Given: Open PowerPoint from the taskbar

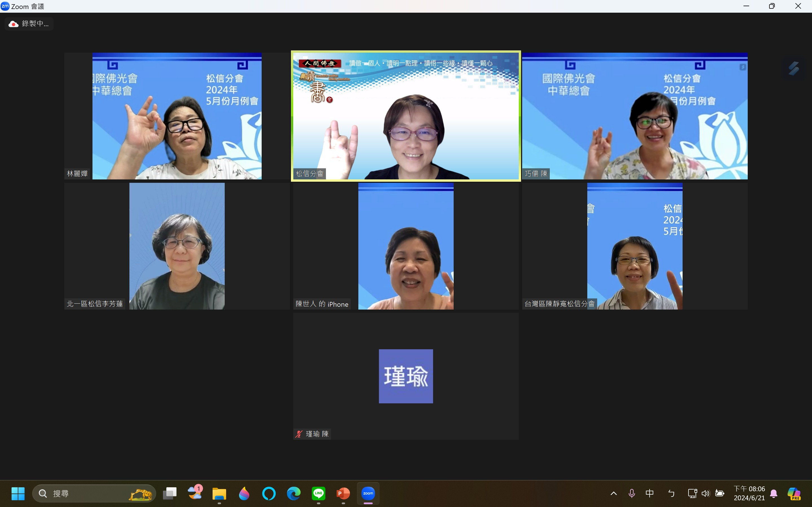Looking at the screenshot, I should [x=343, y=493].
